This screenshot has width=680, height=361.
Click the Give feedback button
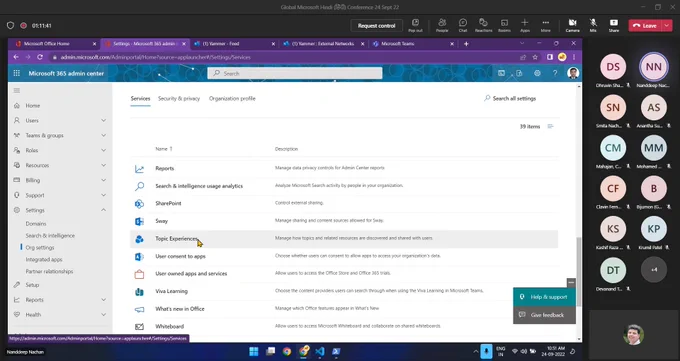[x=544, y=315]
